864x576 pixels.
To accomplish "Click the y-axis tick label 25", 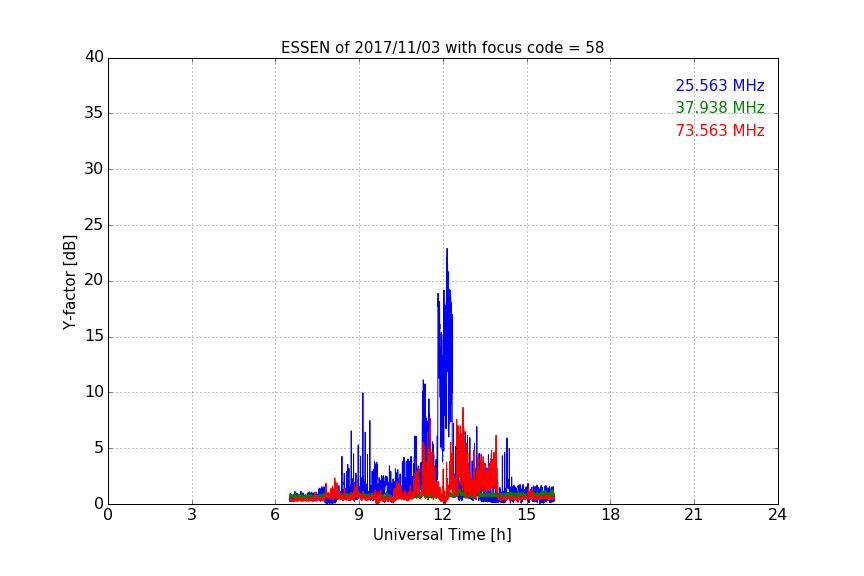I will point(94,225).
